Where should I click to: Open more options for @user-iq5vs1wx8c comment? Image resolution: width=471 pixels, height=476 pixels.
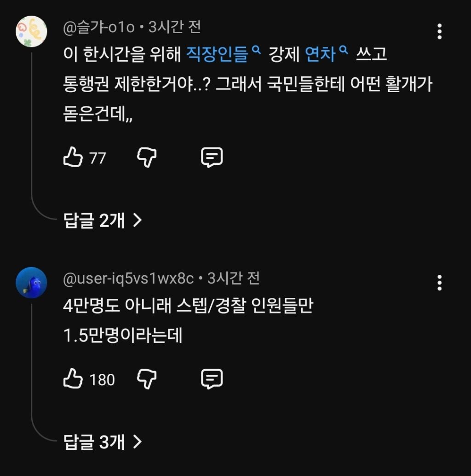click(x=439, y=283)
